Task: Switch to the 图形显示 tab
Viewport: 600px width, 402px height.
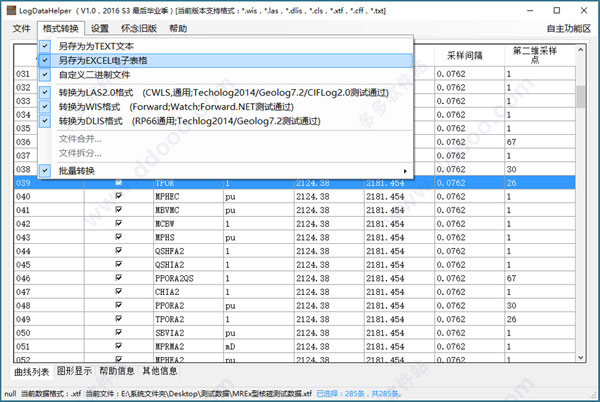Action: [74, 371]
